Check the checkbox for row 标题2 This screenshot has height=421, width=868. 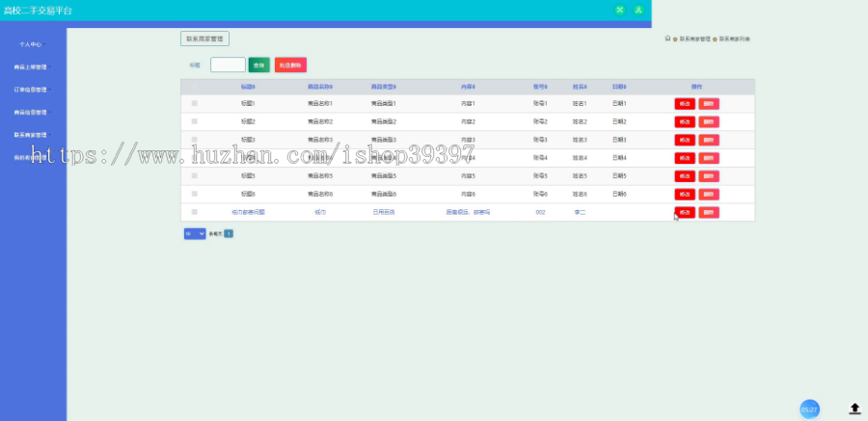[x=194, y=121]
